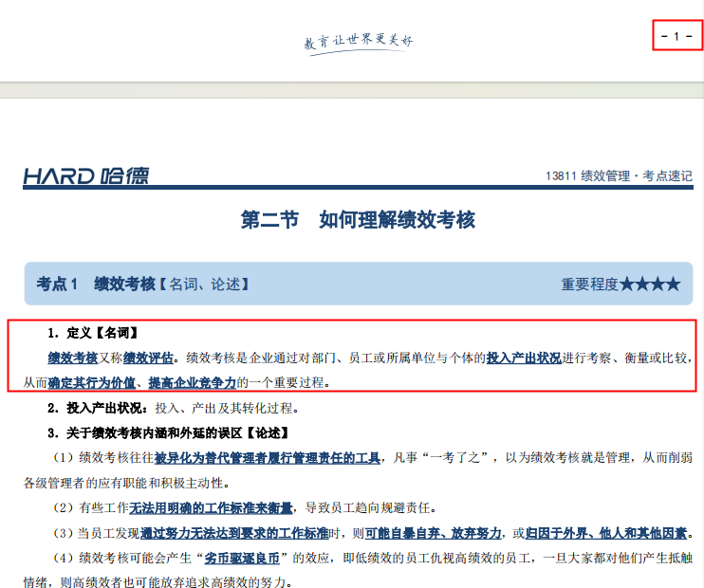This screenshot has height=588, width=704.
Task: Click the line "各级管理者的应有职能和积极主动性。"
Action: 126,484
